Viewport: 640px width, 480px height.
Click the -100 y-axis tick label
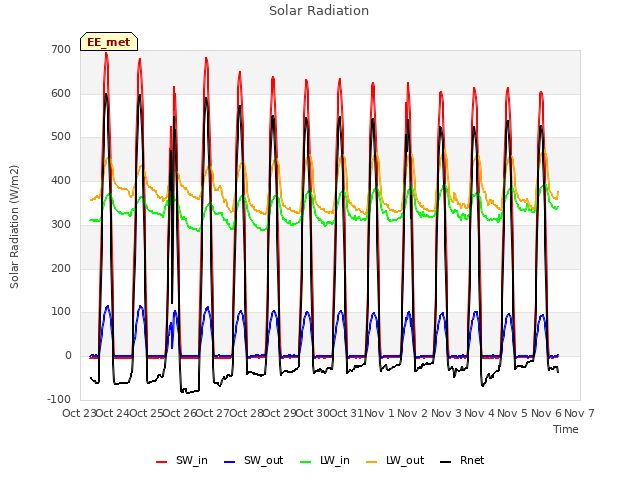click(59, 399)
